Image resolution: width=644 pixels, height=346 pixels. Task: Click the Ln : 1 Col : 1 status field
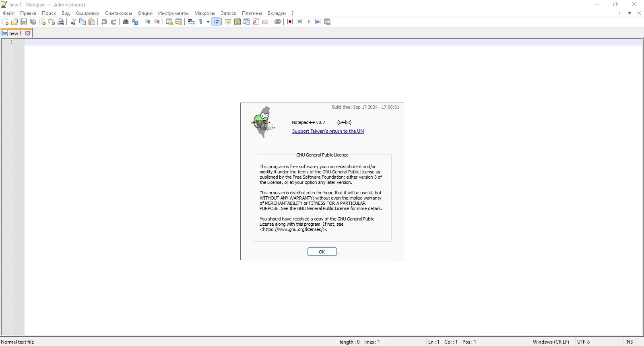click(452, 342)
